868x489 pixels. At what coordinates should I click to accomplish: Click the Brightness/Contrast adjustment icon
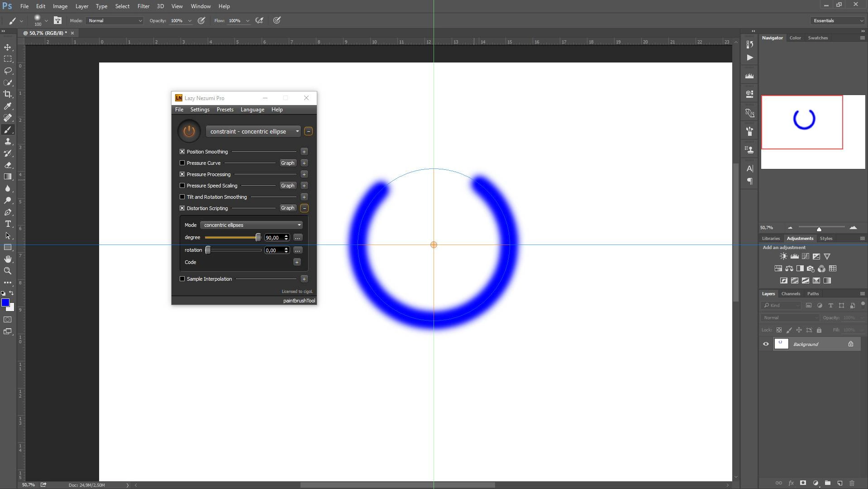click(783, 256)
